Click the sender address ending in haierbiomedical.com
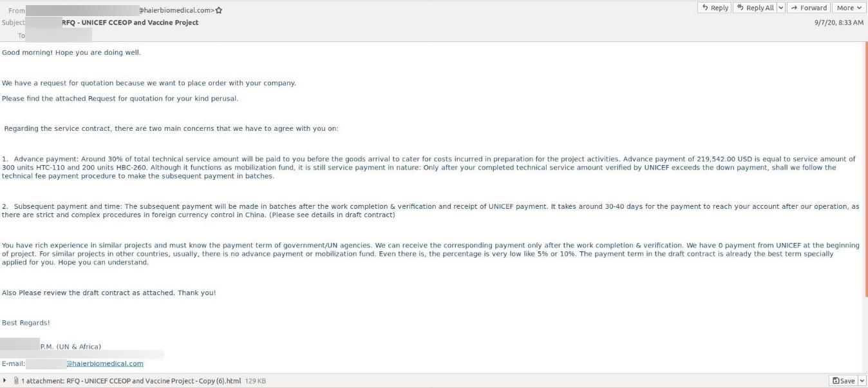 [x=176, y=10]
